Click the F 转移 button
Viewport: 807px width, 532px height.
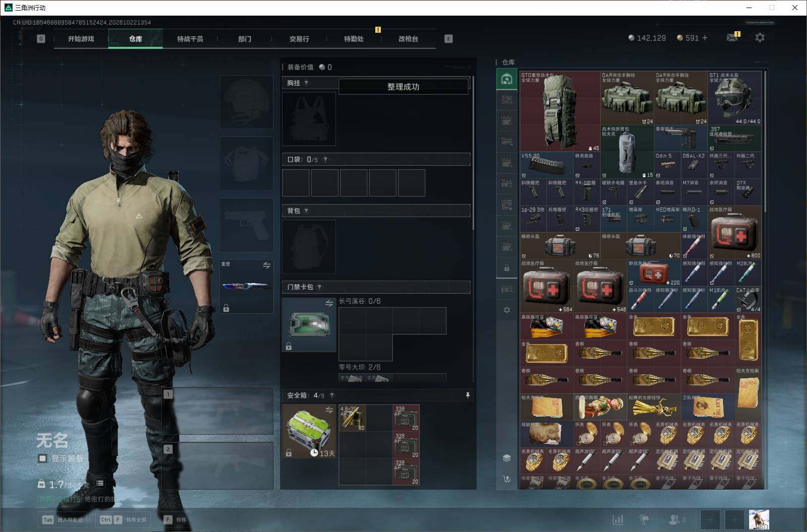tap(175, 519)
